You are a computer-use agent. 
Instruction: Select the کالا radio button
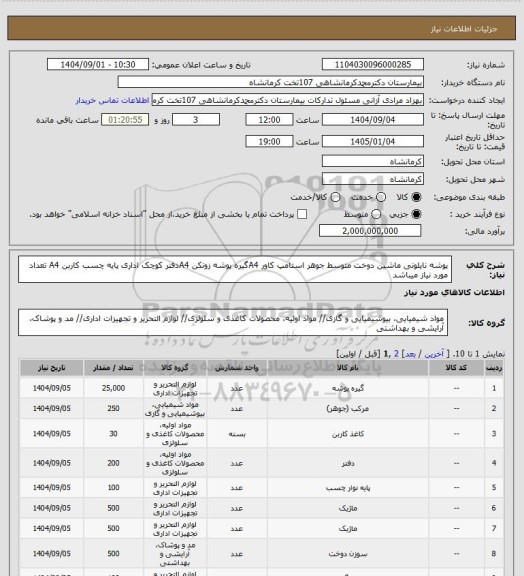416,197
